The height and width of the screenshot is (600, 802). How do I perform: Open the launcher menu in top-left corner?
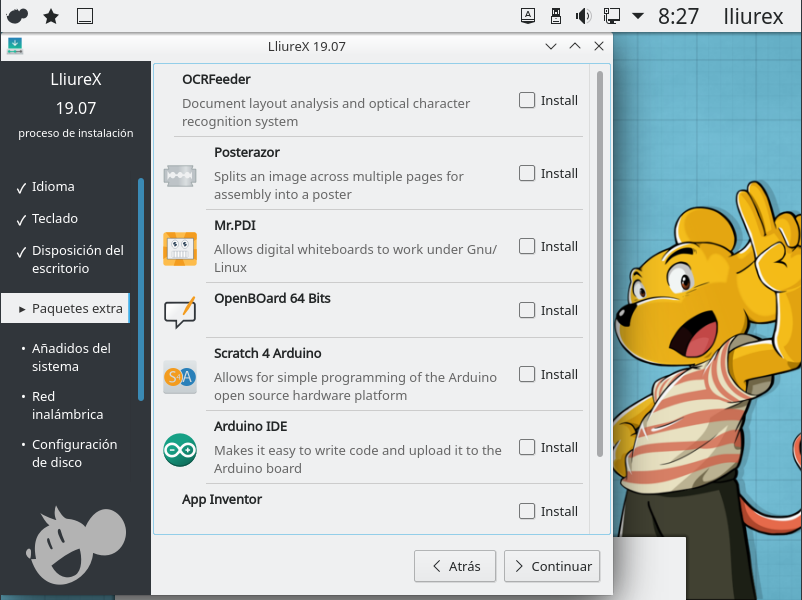point(18,16)
